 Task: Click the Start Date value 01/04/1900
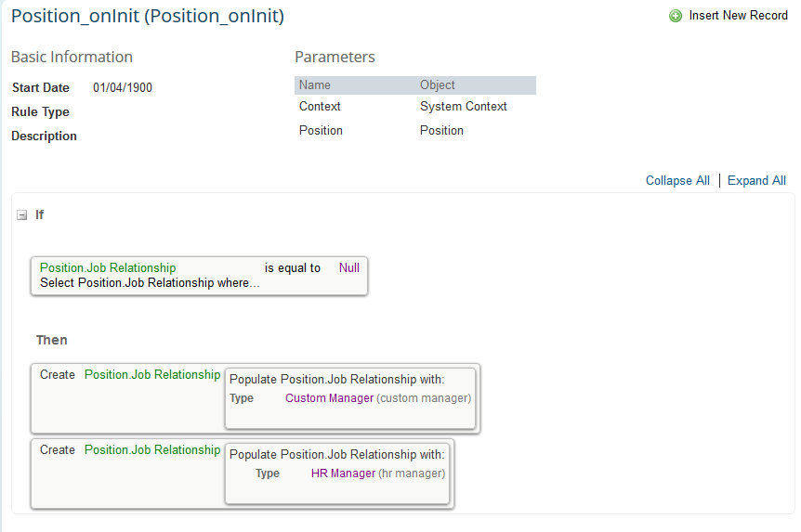point(123,88)
